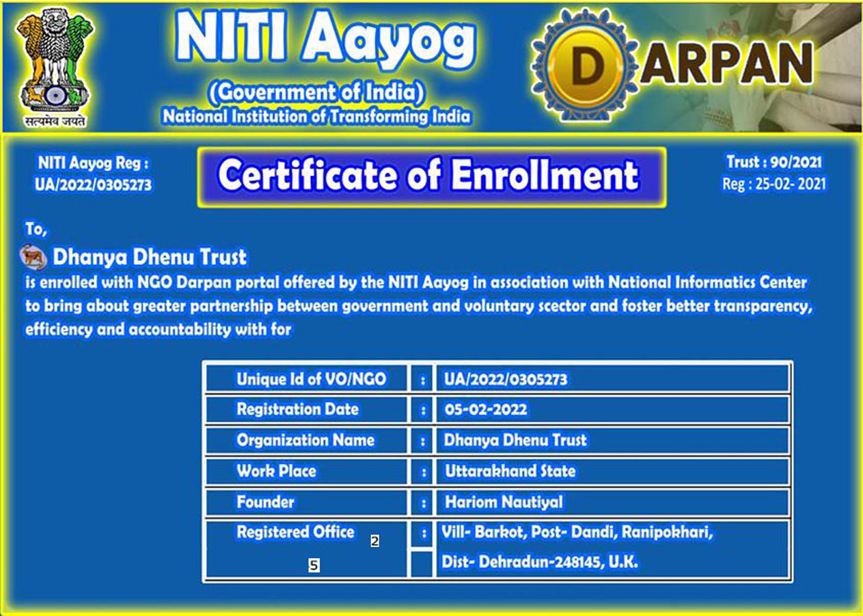Click the Satyamev Jayate text under the emblem
This screenshot has width=863, height=616.
(54, 122)
